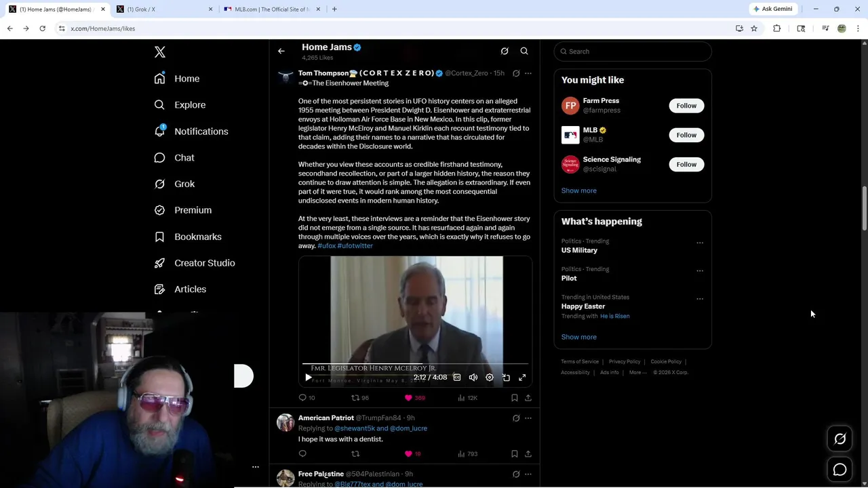Viewport: 868px width, 488px height.
Task: Bookmark this page with the star icon
Action: click(754, 28)
